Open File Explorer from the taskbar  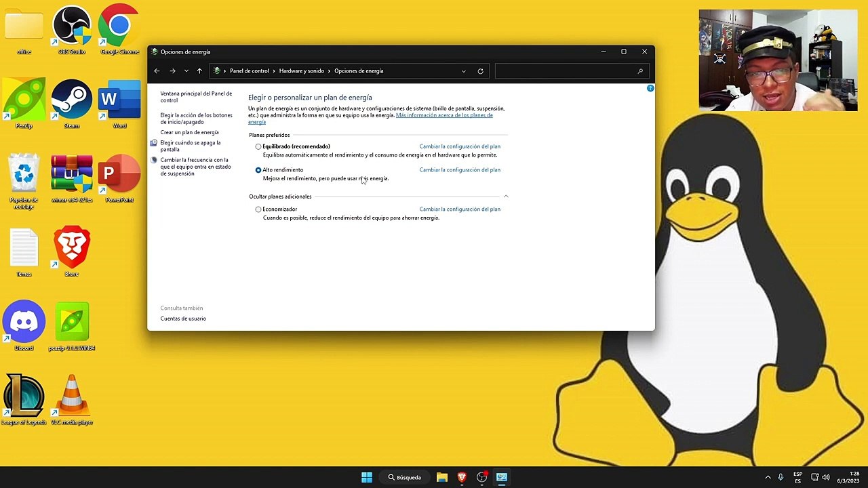442,477
